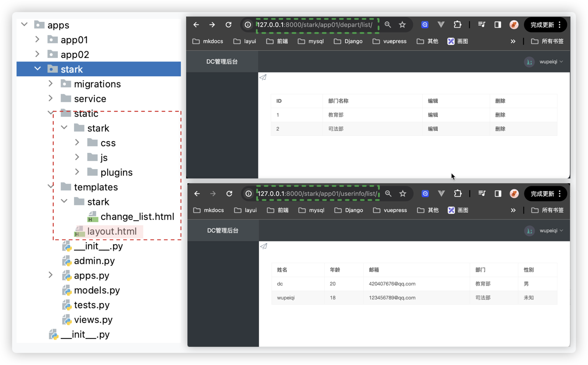Click the zoom magnifier icon in bottom browser
This screenshot has width=588, height=365.
pos(388,194)
